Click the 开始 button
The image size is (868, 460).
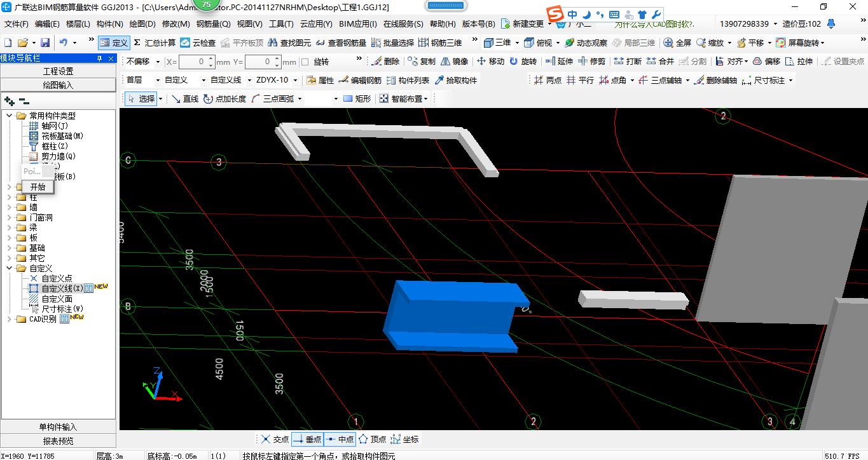[x=38, y=187]
